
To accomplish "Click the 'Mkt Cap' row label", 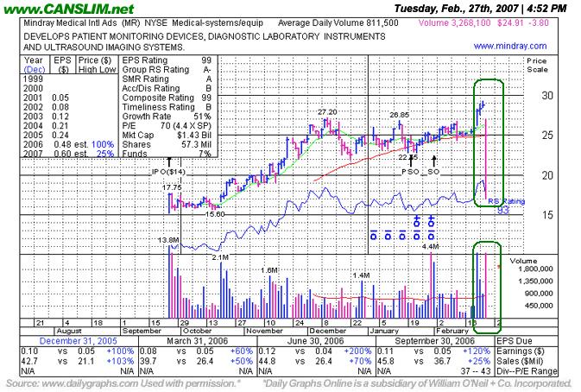I will (137, 136).
